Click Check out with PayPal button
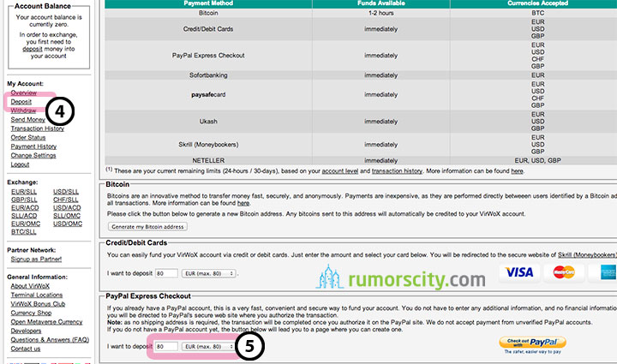The height and width of the screenshot is (364, 617). coord(532,343)
